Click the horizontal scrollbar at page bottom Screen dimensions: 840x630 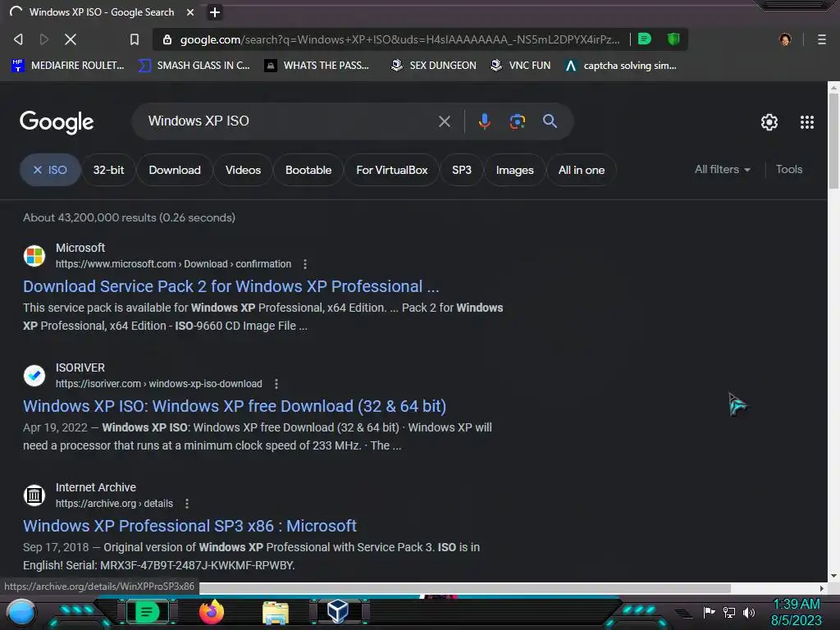click(x=465, y=588)
